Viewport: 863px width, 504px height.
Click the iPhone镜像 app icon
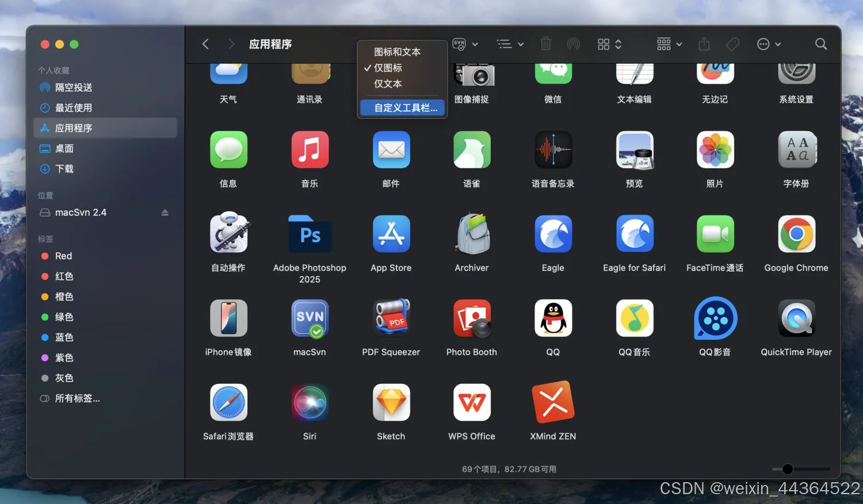pyautogui.click(x=228, y=318)
